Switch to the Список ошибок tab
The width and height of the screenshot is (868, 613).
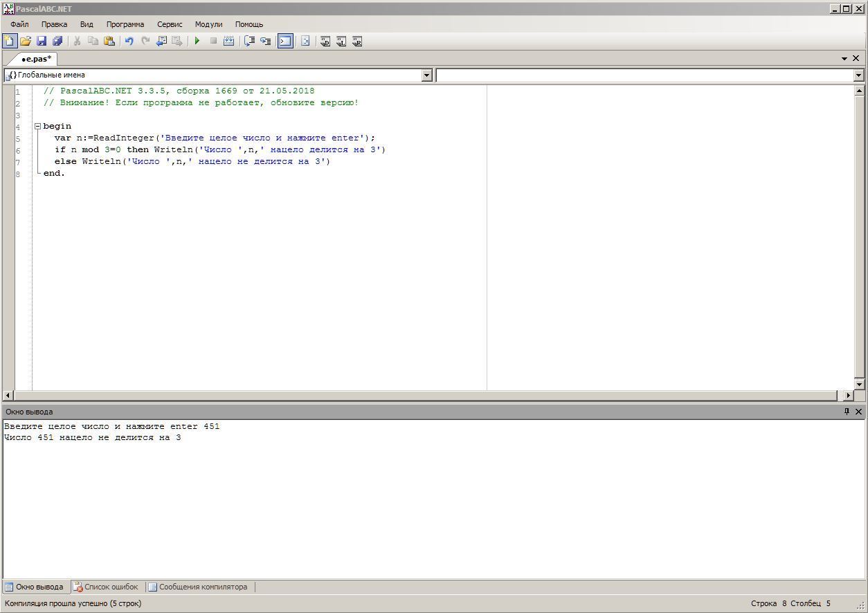coord(107,587)
